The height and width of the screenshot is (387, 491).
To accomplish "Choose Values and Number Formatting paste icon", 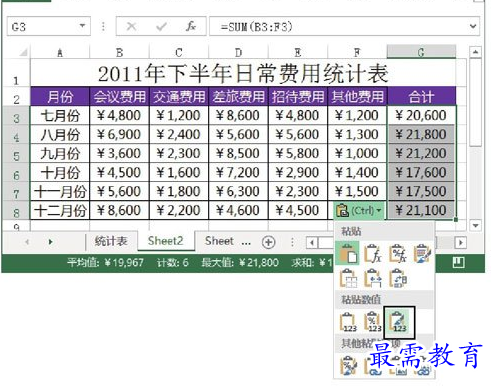I will 373,322.
